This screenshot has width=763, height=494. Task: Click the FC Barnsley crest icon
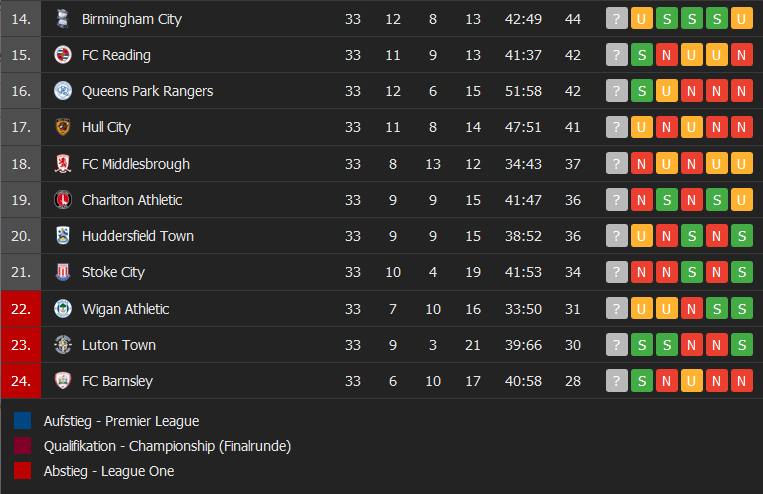[x=62, y=381]
